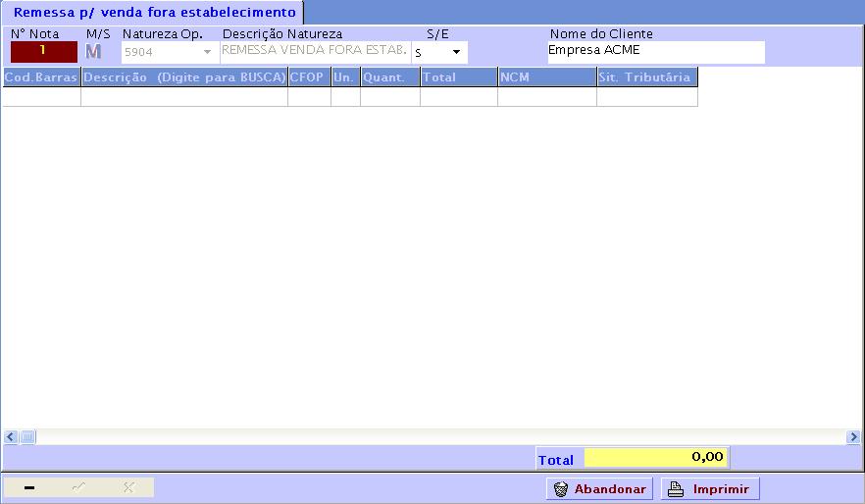Click the horizontal scrollbar right arrow
Viewport: 865px width, 504px height.
(x=853, y=437)
